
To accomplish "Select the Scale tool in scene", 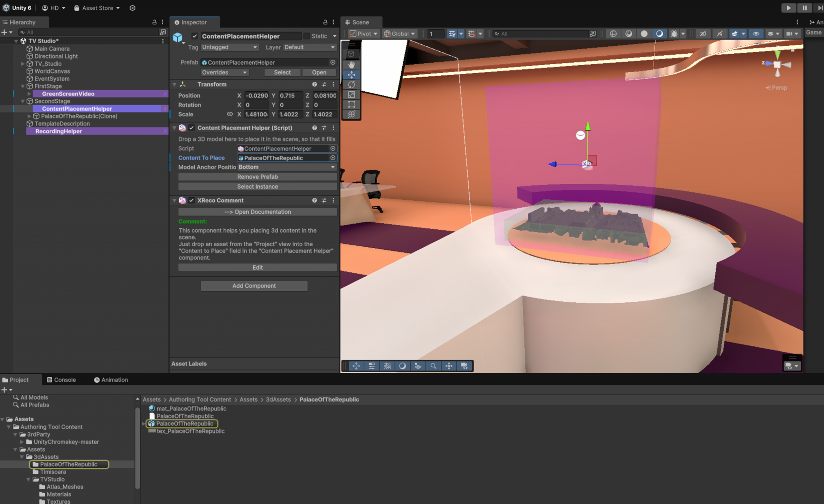I will pyautogui.click(x=351, y=95).
